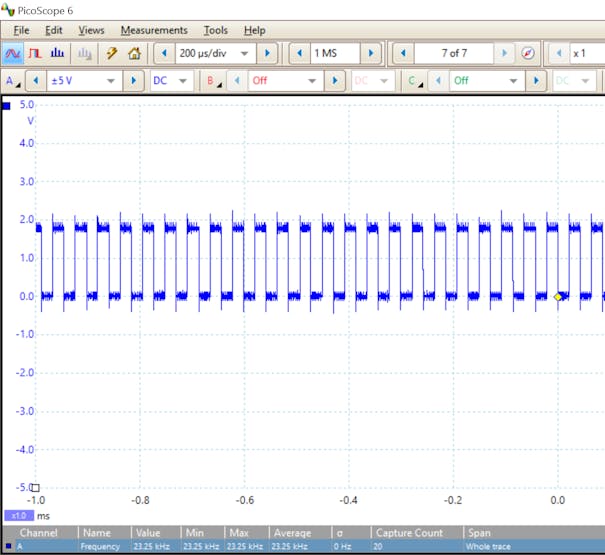Open the Edit menu

[54, 30]
